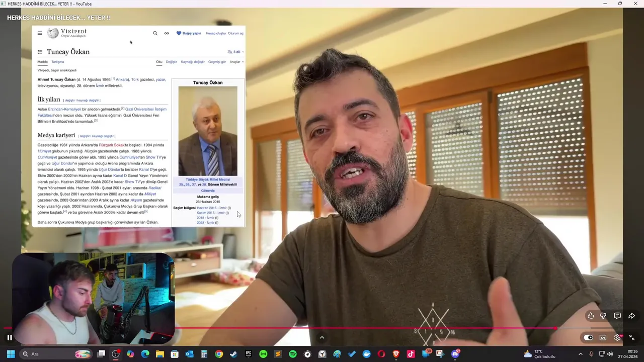Select 'Kaynağı değiştir' tab on Vikipedi
This screenshot has height=362, width=644.
[193, 62]
